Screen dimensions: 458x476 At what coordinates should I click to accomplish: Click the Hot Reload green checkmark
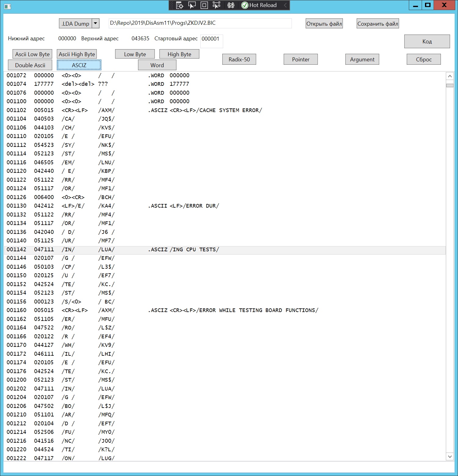[245, 5]
